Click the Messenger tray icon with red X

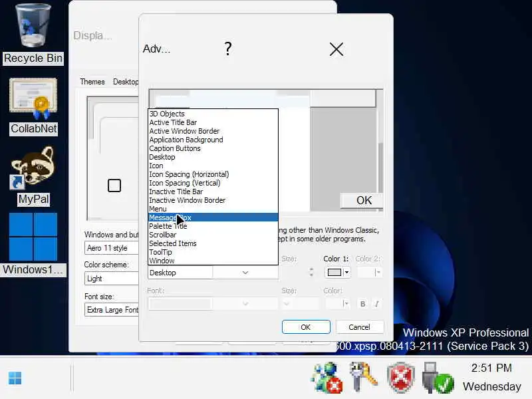coord(327,377)
